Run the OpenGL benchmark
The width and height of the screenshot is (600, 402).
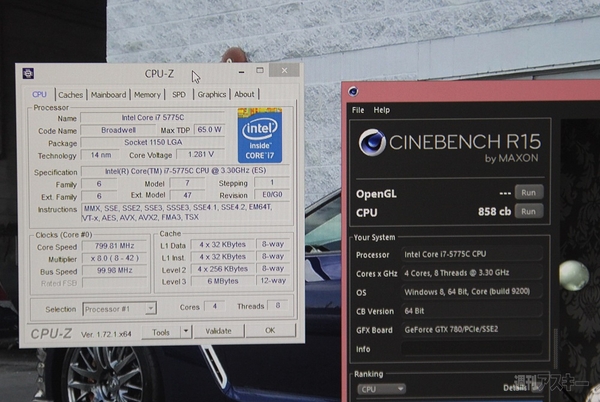tap(529, 192)
